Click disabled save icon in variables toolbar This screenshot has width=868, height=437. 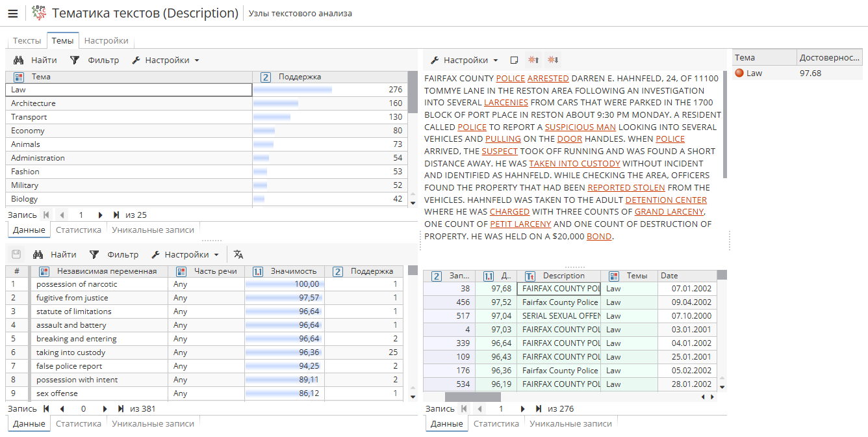click(18, 254)
